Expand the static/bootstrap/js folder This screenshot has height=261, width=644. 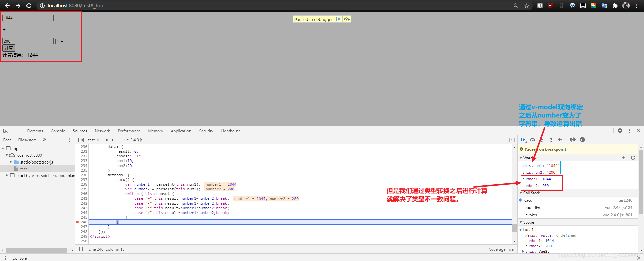(x=11, y=162)
